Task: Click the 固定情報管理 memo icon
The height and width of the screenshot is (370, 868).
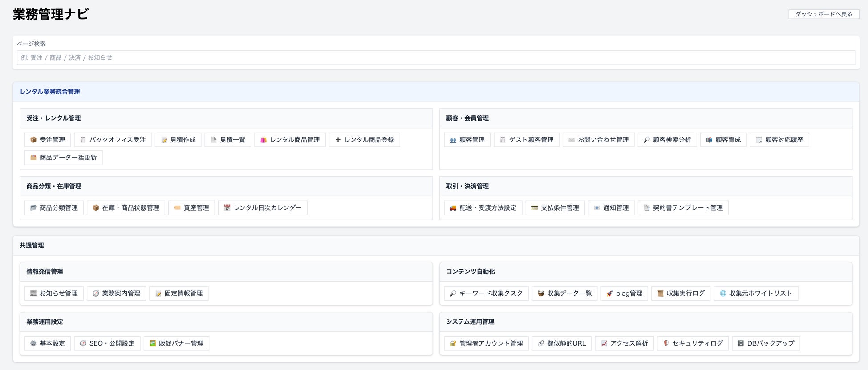Action: 158,293
